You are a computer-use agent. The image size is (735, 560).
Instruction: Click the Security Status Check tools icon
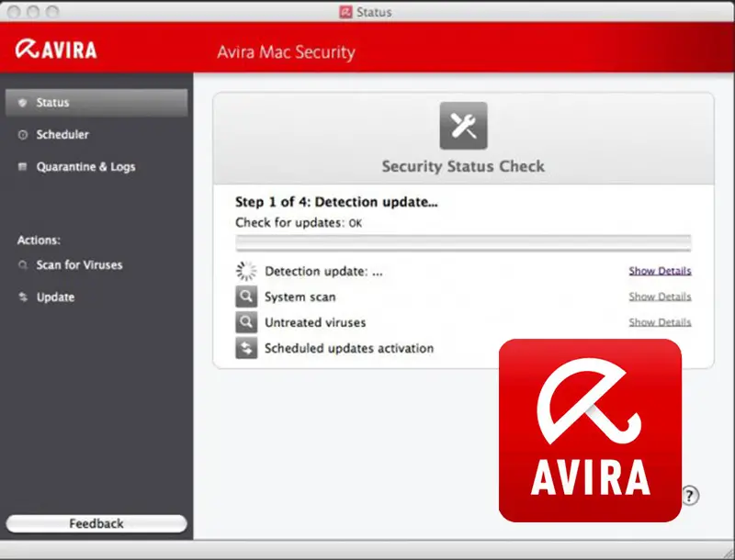[x=463, y=126]
